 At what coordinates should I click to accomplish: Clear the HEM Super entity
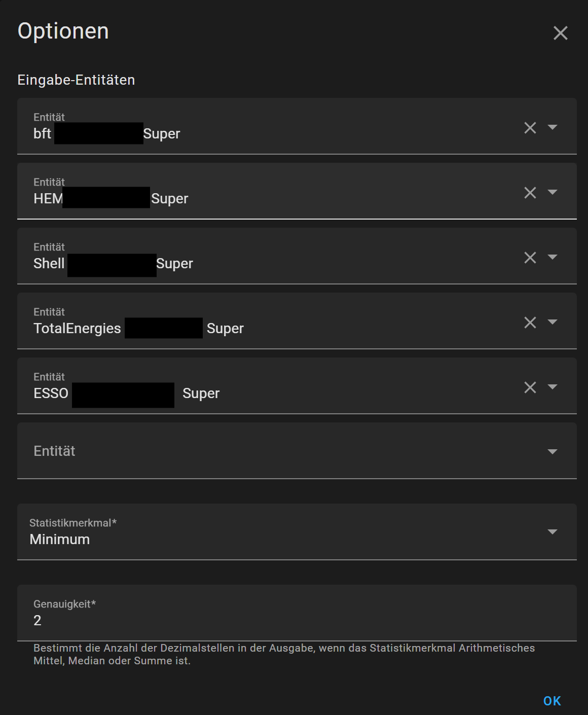pos(530,193)
